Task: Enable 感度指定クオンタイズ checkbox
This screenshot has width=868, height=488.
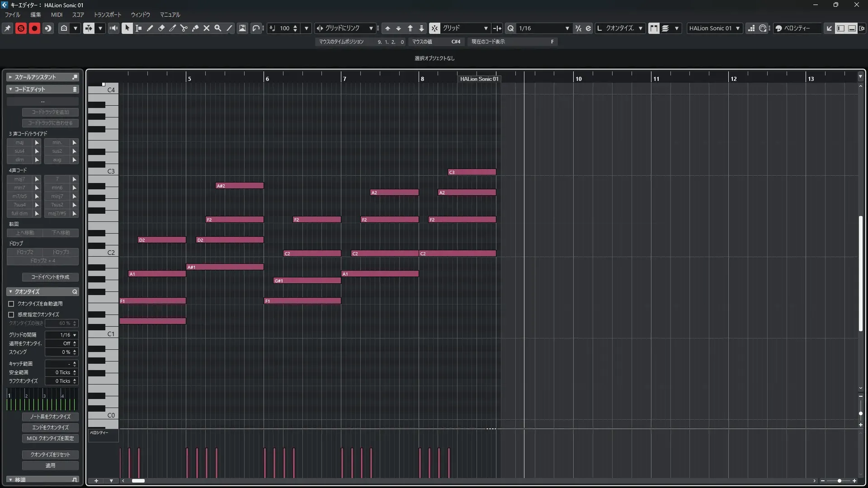Action: (11, 314)
